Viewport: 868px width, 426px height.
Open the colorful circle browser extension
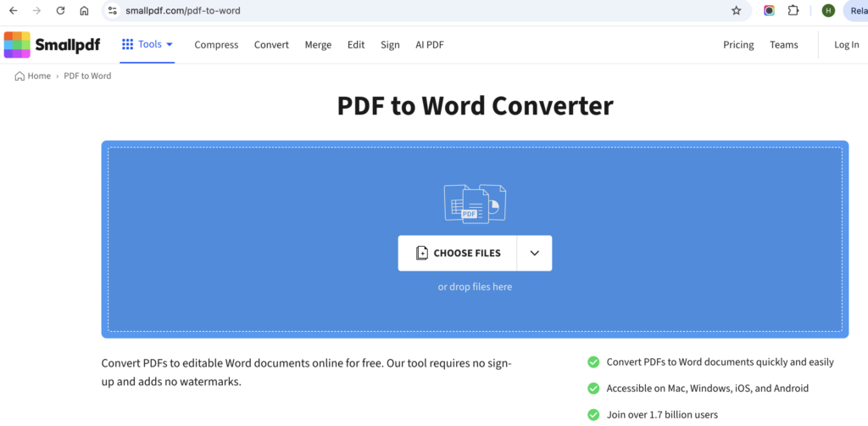coord(769,10)
